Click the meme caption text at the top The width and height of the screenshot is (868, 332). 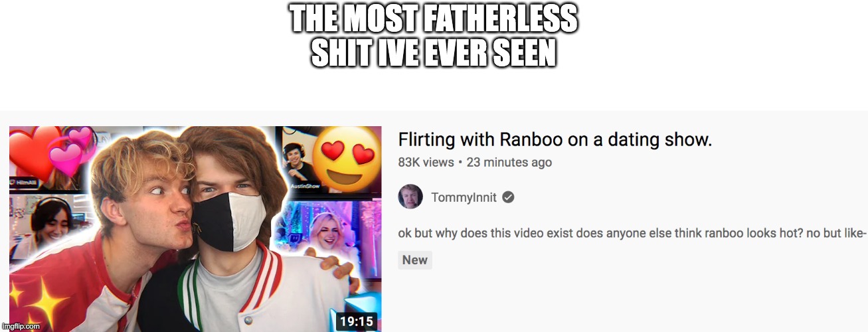(434, 38)
